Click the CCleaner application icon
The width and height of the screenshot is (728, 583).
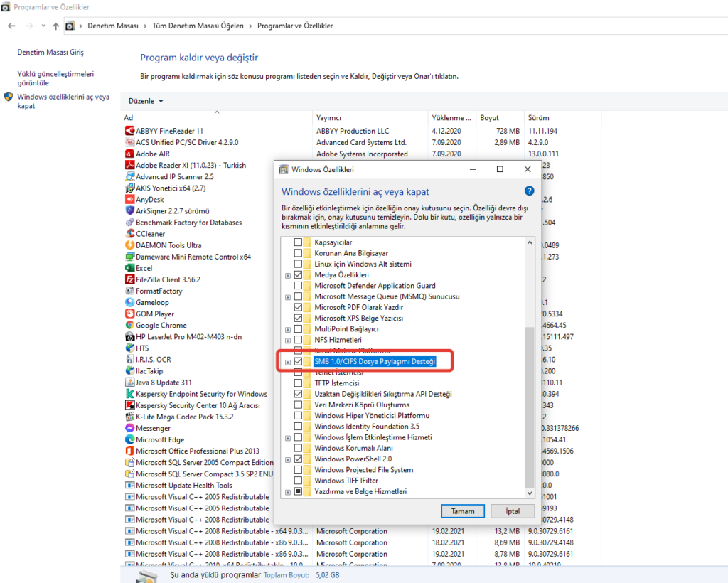pos(129,233)
